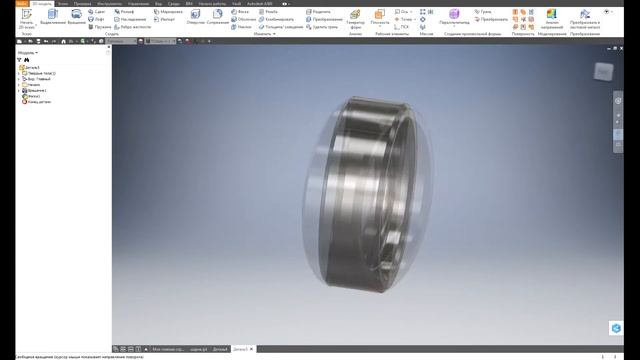Select Деталь5 root in model browser
Viewport: 640px width, 360px height.
coord(29,67)
